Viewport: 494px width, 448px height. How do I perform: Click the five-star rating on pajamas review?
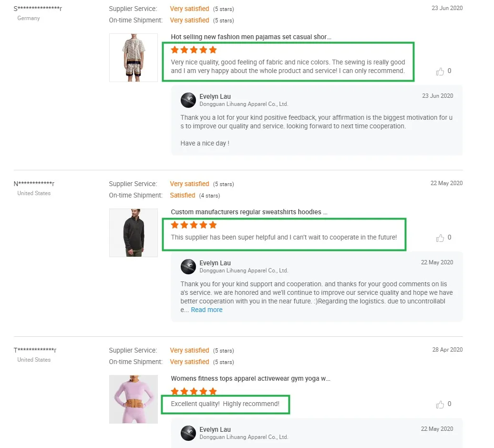[x=194, y=50]
